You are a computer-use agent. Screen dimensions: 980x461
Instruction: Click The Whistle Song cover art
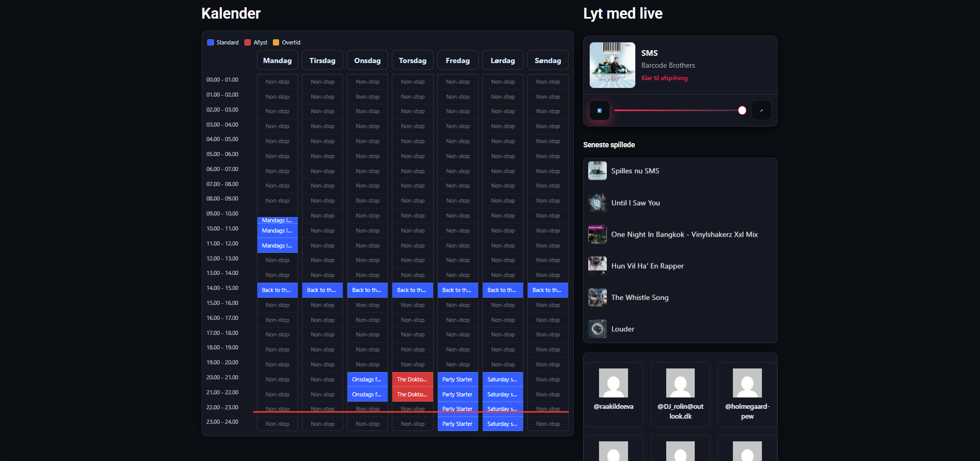pyautogui.click(x=598, y=297)
